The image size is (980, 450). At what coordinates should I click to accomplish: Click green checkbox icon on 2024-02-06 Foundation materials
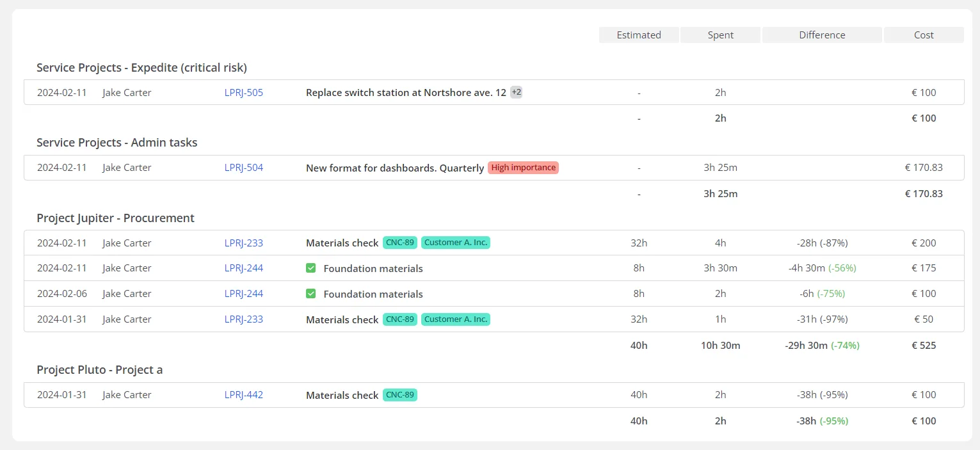pyautogui.click(x=311, y=294)
